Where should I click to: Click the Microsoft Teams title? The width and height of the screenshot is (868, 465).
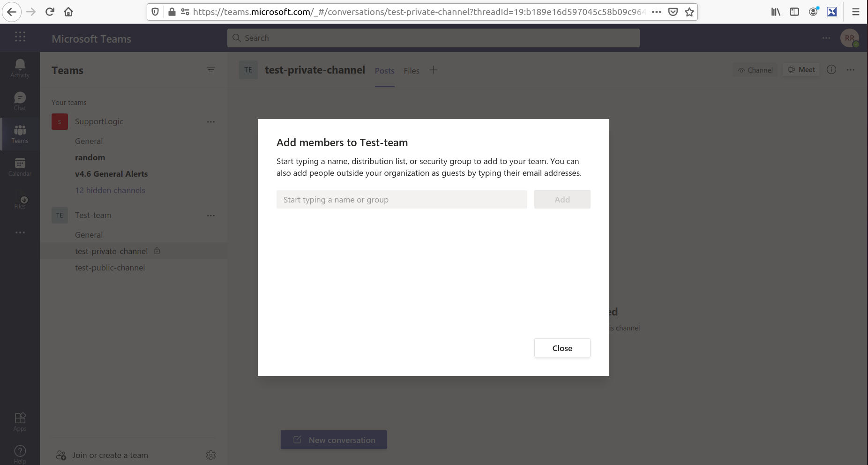coord(91,39)
